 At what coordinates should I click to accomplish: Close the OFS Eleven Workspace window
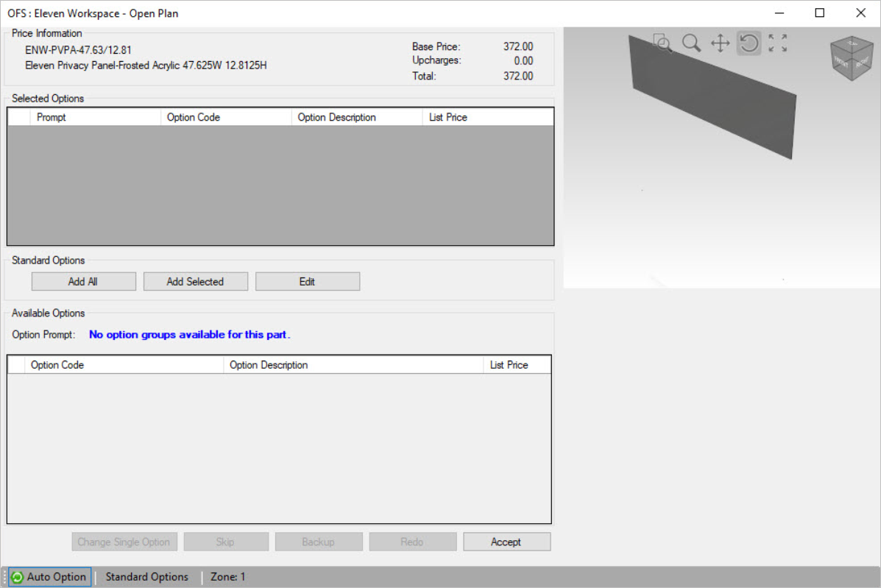point(860,13)
